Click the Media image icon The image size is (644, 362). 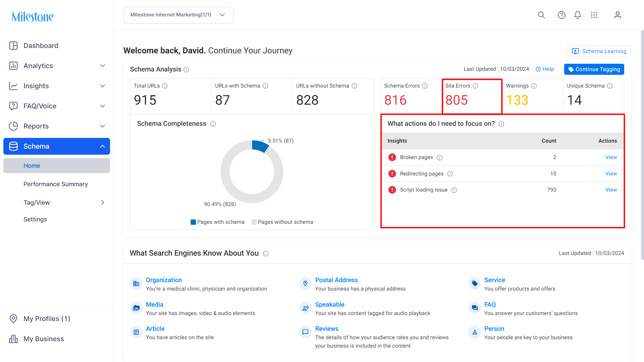click(136, 308)
